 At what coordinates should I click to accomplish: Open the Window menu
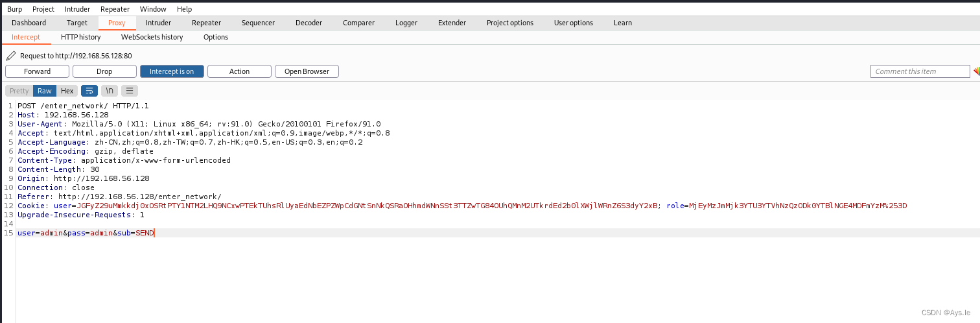[x=153, y=9]
